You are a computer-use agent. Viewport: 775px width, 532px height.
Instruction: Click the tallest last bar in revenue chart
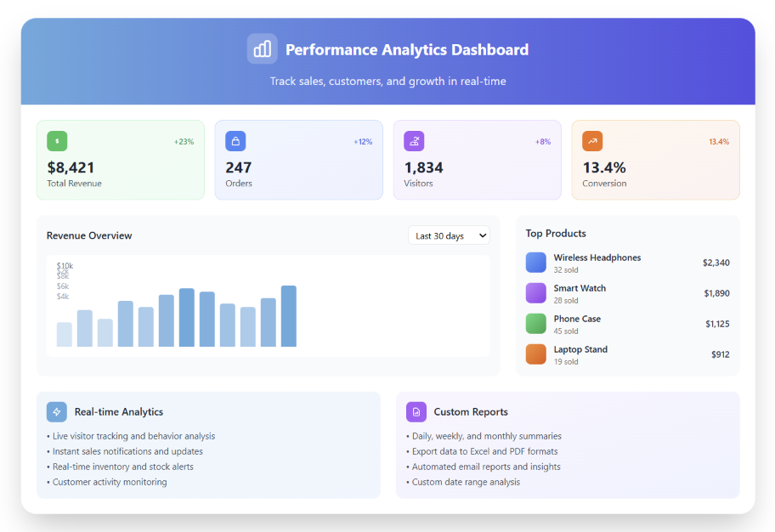click(289, 316)
